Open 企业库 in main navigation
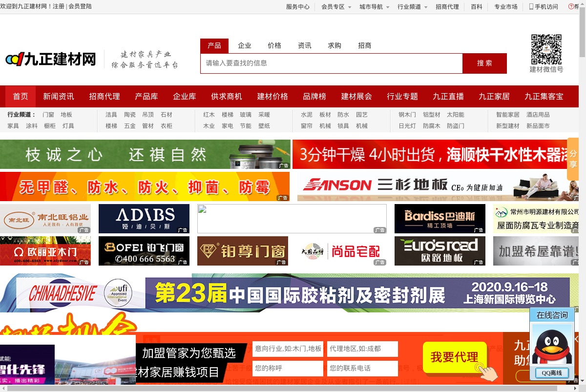This screenshot has width=586, height=392. [185, 97]
